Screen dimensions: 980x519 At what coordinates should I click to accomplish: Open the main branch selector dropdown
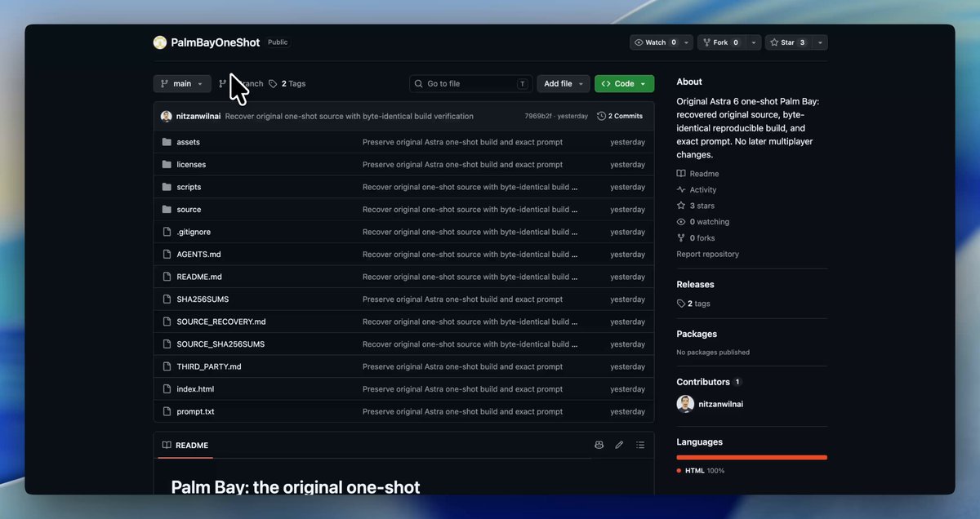[182, 83]
